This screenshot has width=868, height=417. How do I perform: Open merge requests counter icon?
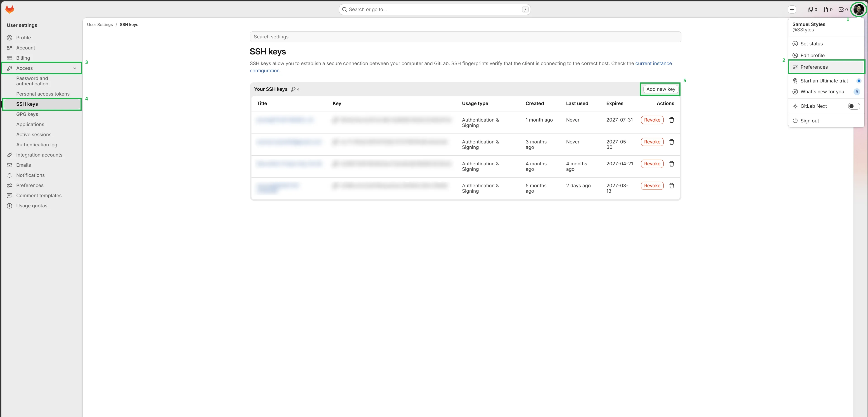point(828,9)
